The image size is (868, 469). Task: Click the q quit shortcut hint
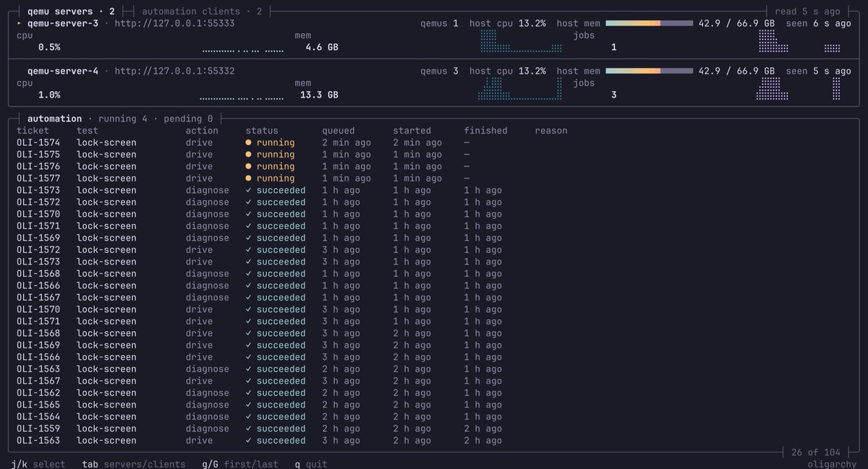[x=310, y=464]
